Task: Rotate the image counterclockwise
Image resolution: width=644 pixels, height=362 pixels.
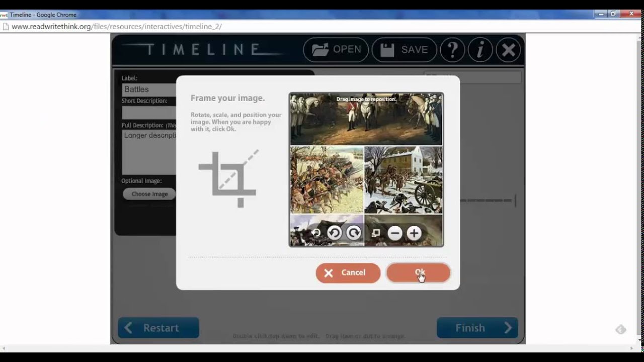Action: 334,233
